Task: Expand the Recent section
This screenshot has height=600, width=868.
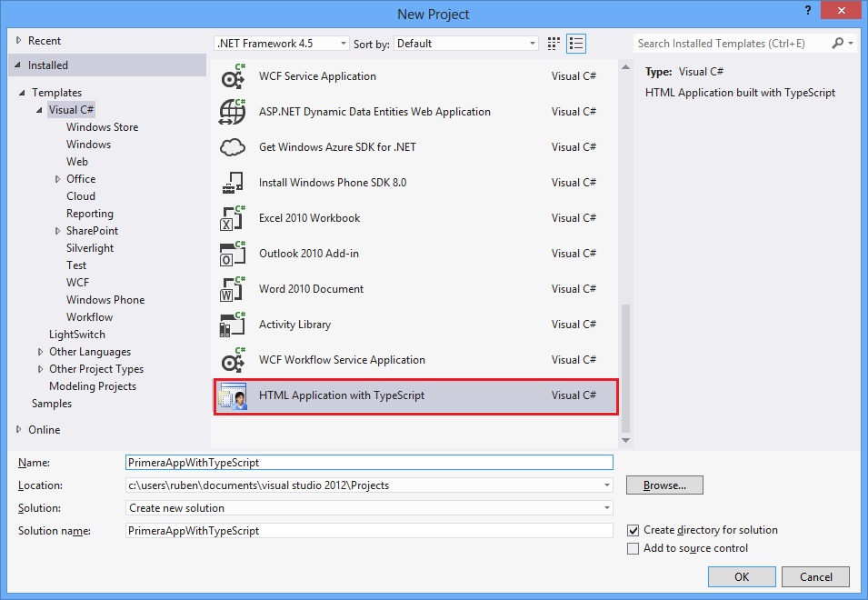Action: tap(18, 40)
